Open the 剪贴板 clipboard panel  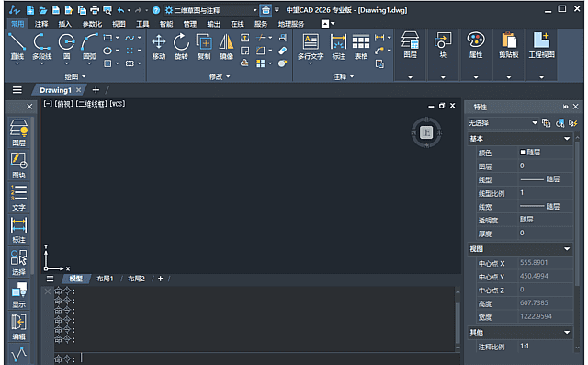(x=508, y=45)
